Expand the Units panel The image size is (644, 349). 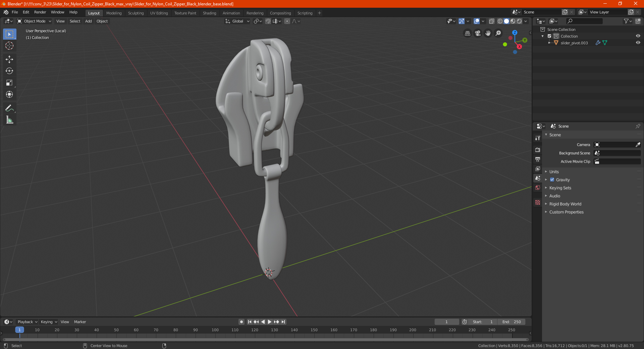[554, 171]
